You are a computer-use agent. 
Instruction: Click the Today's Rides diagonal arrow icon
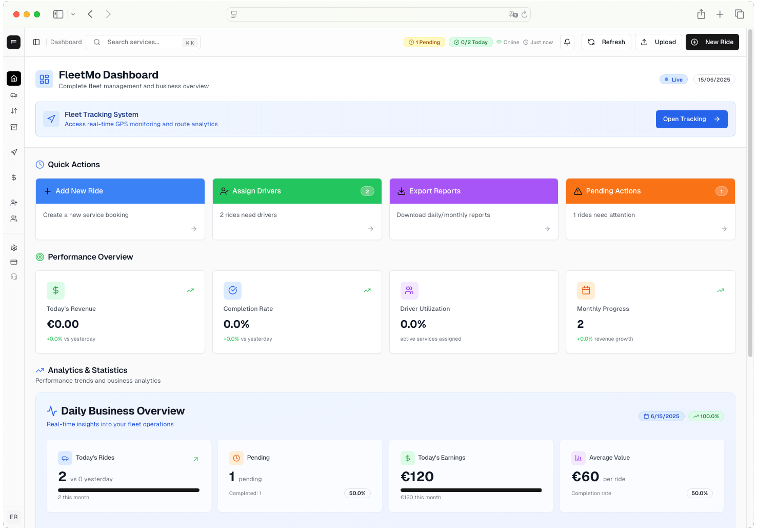tap(196, 459)
